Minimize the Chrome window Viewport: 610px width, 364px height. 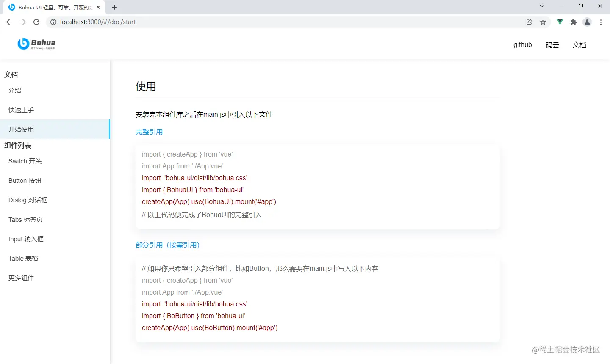click(x=561, y=6)
